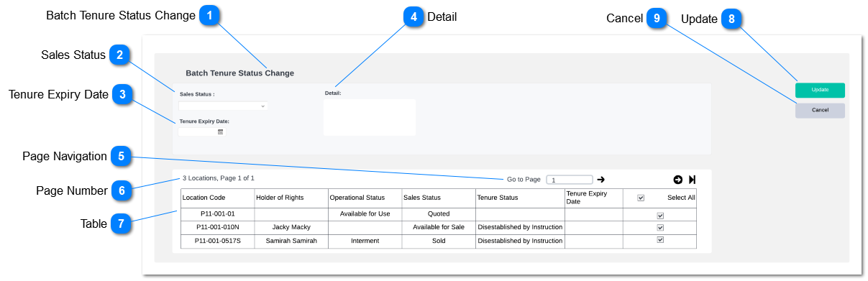Click the Tenure Status column header

point(520,198)
